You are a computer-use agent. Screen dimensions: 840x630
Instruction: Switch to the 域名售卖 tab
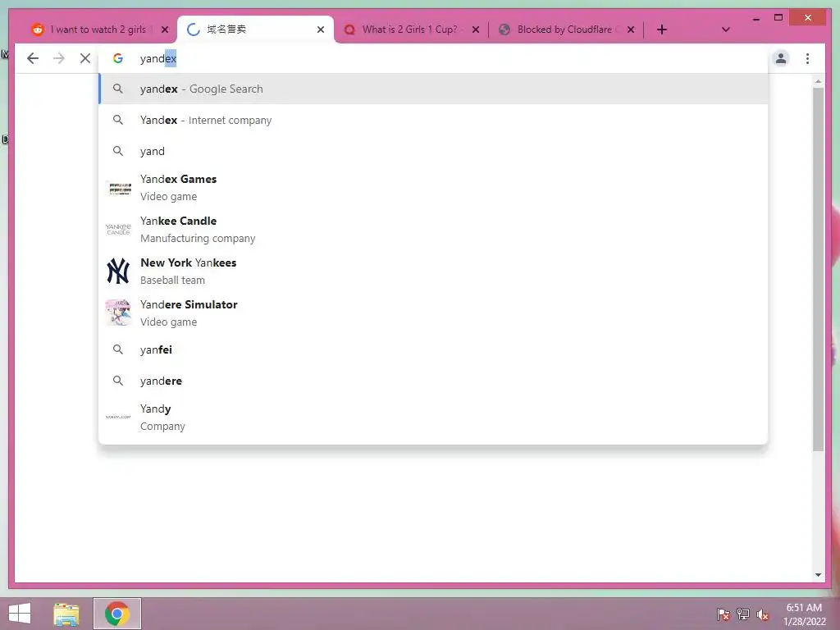[255, 30]
